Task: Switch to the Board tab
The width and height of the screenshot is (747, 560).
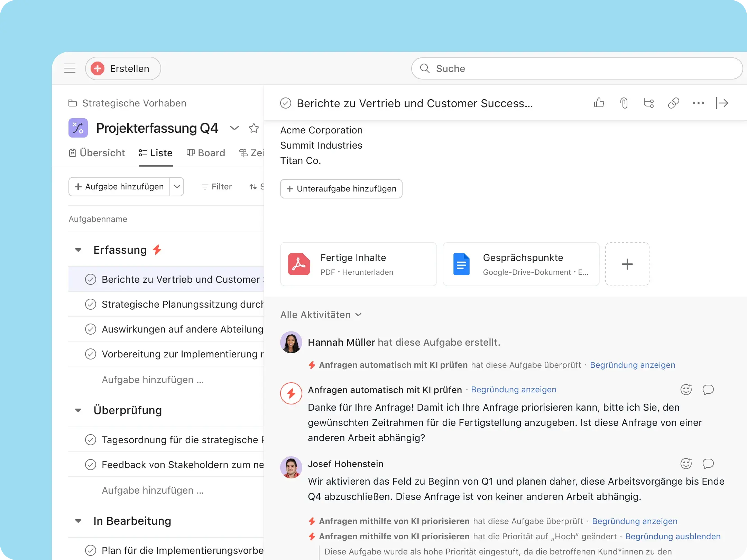Action: click(x=206, y=153)
